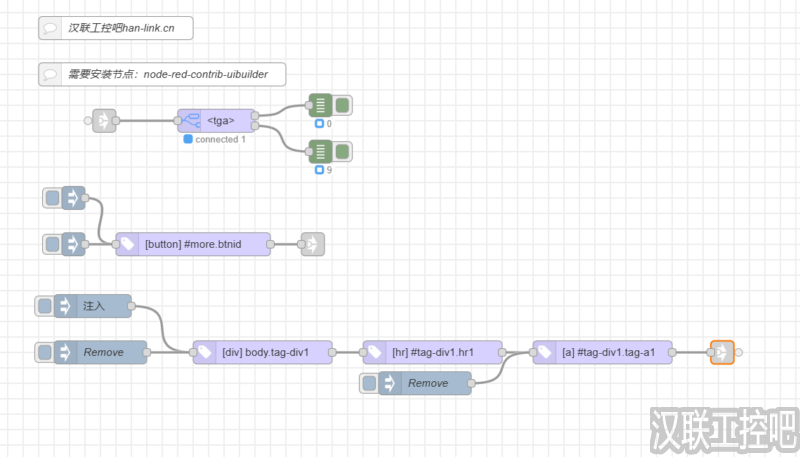This screenshot has height=457, width=800.
Task: Click the input port of [button] #more.btnid
Action: tap(116, 244)
